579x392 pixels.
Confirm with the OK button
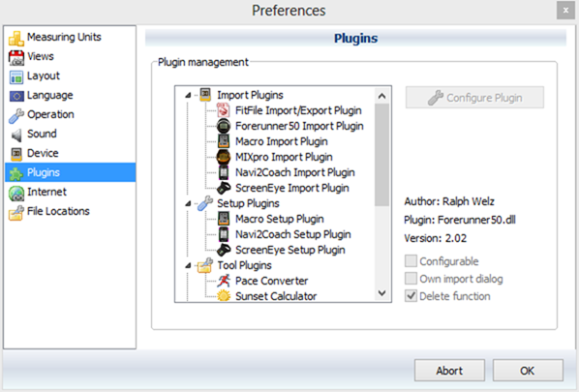point(528,370)
